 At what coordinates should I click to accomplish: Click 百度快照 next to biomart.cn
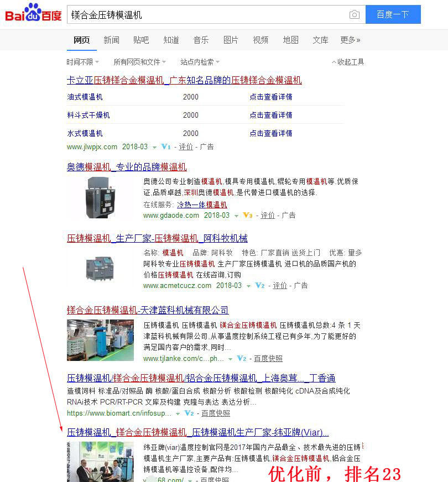[216, 413]
